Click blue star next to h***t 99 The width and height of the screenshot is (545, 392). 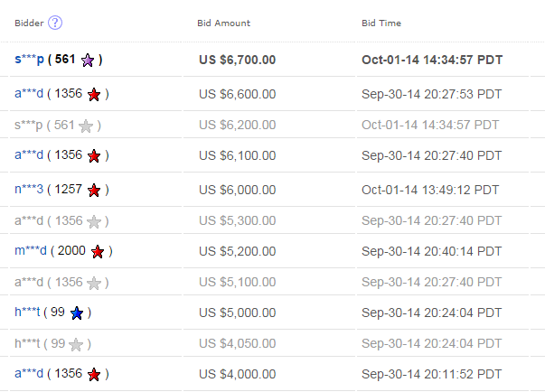(x=77, y=313)
